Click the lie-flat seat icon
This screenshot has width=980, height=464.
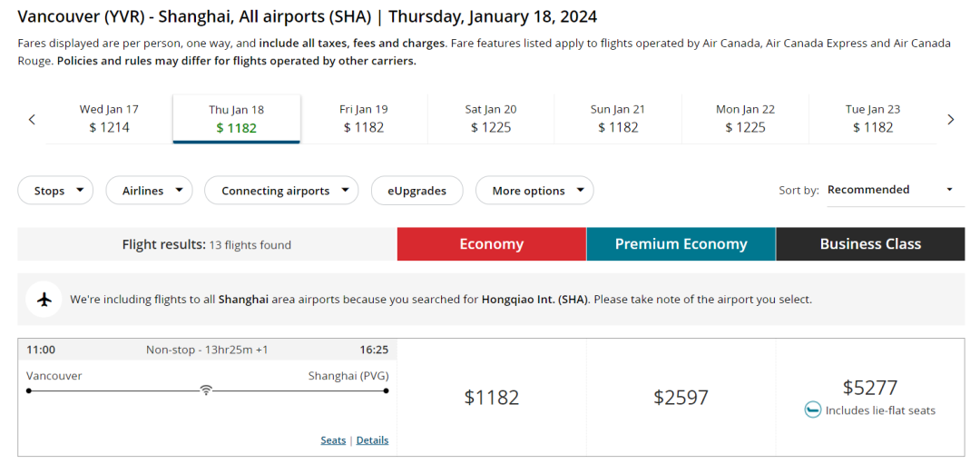click(x=813, y=410)
